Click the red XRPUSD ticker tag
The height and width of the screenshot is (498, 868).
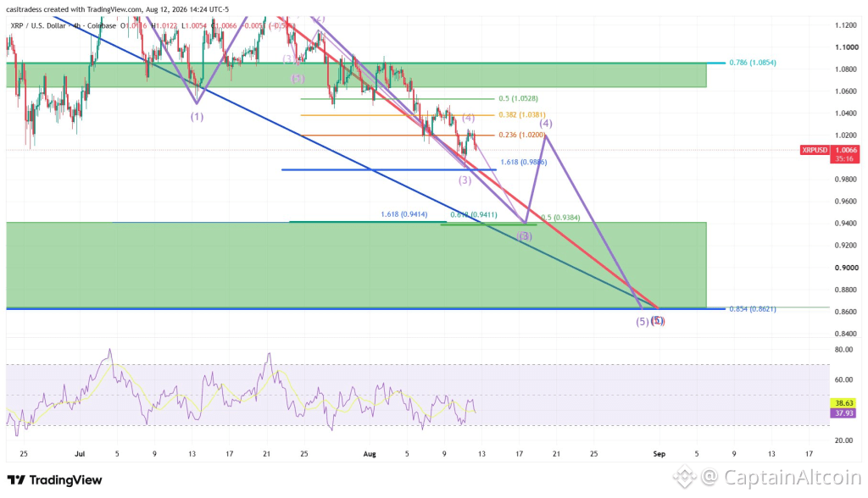tap(815, 150)
